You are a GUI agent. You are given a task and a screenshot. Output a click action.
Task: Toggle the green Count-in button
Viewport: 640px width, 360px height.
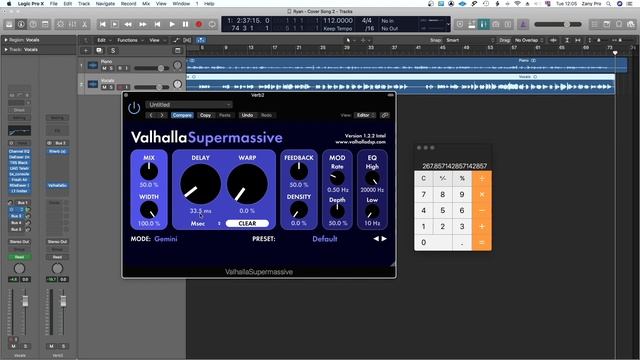point(483,24)
